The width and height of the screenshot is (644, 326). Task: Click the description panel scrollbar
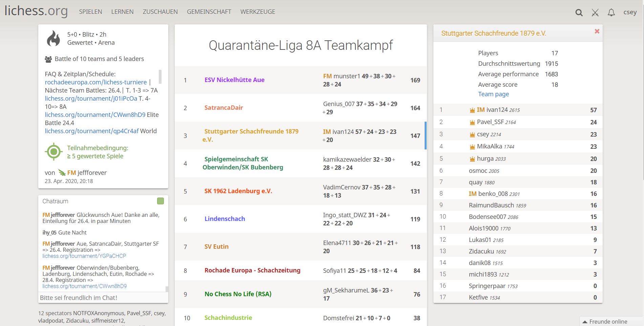(x=160, y=77)
